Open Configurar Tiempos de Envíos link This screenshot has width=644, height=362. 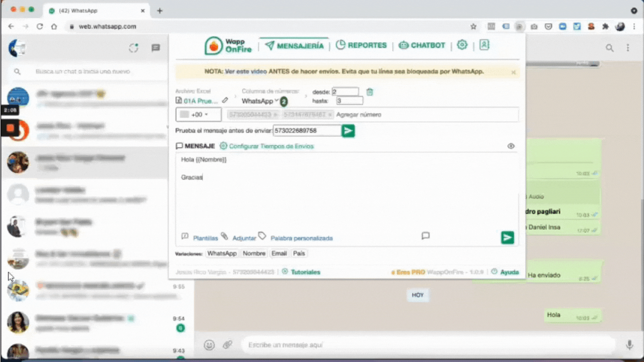271,146
